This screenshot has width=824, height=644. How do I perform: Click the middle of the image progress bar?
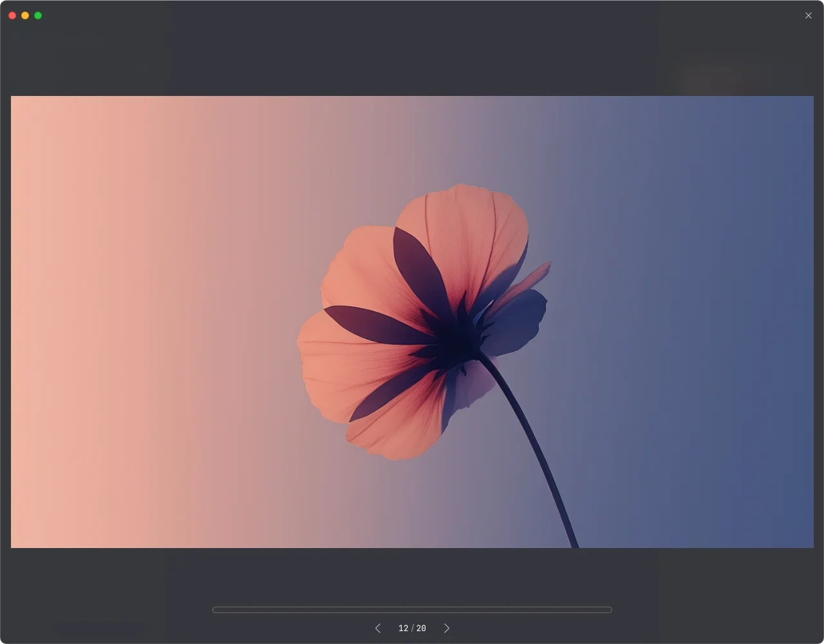click(412, 610)
